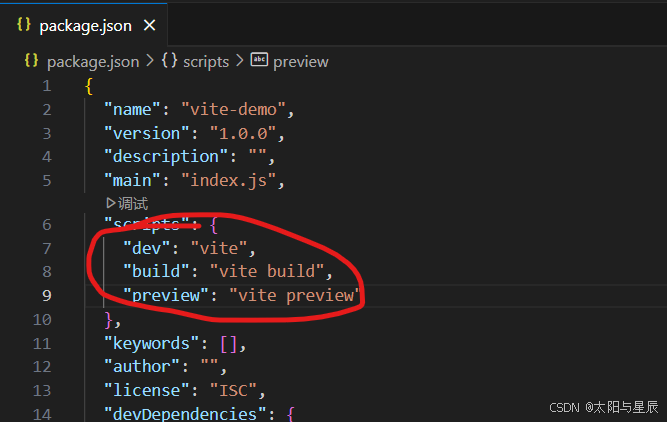667x422 pixels.
Task: Click the opening brace on line 1
Action: [88, 86]
